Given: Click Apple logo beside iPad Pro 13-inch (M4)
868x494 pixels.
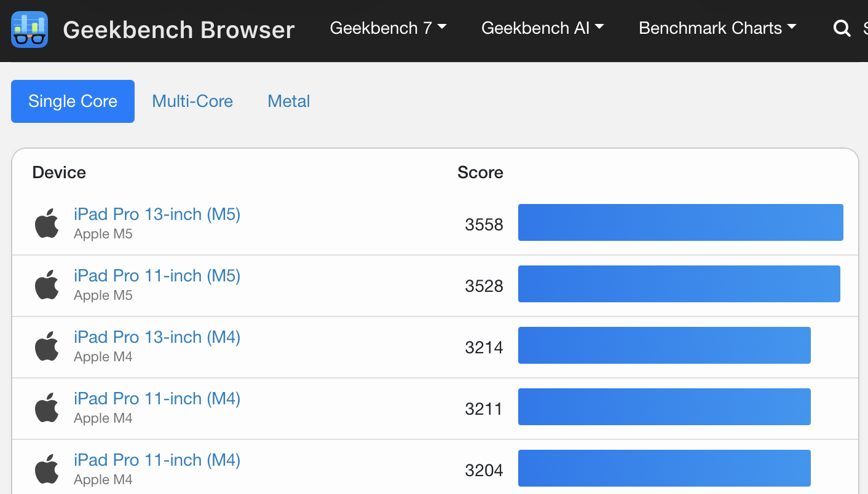Looking at the screenshot, I should tap(47, 346).
